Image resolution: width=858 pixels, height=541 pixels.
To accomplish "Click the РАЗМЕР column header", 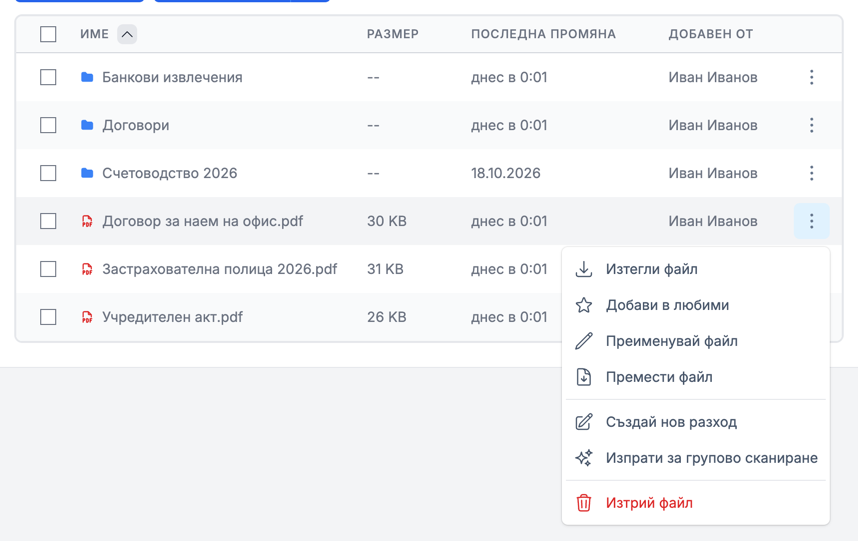I will tap(392, 34).
